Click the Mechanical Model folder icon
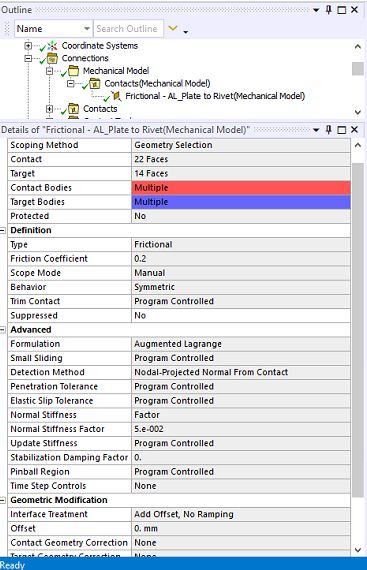 (73, 71)
